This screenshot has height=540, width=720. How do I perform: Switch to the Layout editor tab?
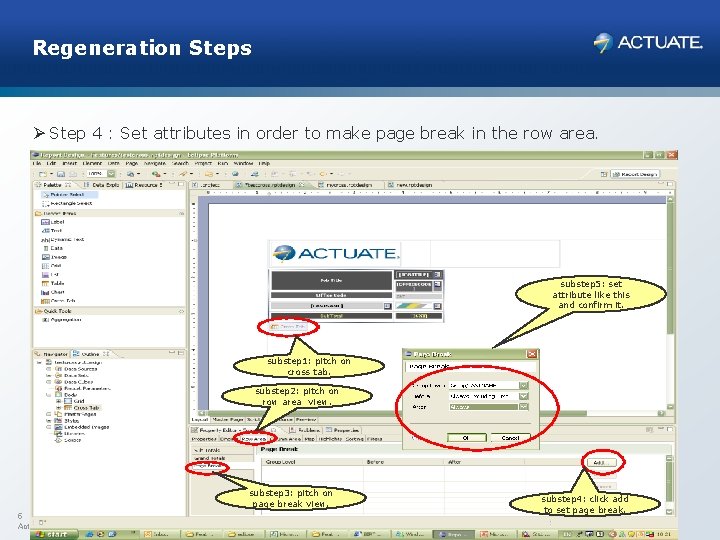200,420
